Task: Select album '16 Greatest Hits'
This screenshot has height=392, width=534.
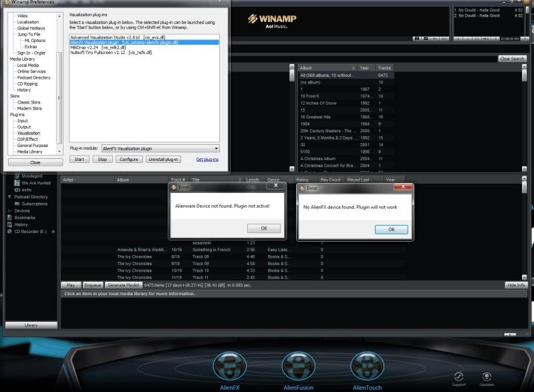Action: point(346,117)
